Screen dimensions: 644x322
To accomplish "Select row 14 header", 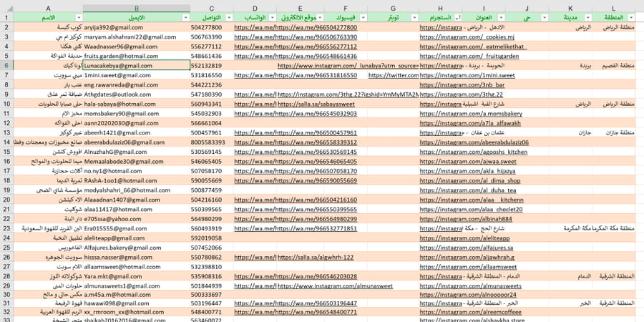I will tap(6, 142).
